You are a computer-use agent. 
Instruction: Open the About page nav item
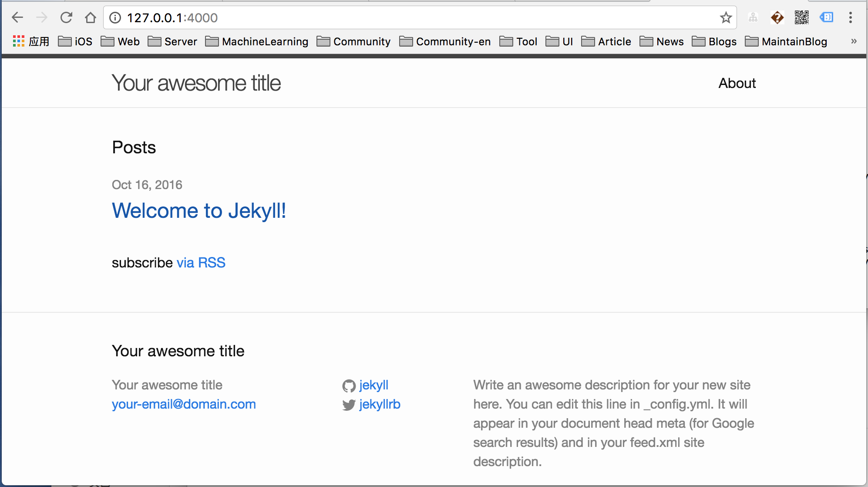click(x=737, y=83)
